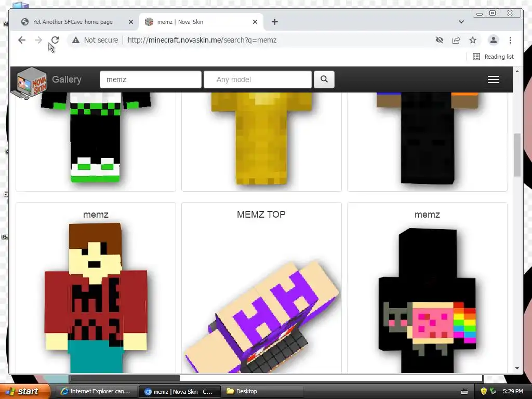
Task: Open the Any model selector
Action: (258, 79)
